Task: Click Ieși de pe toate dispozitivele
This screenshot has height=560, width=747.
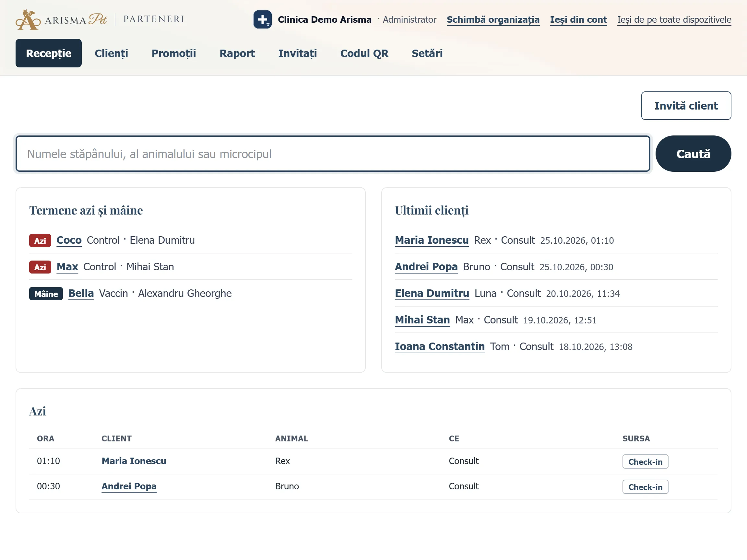Action: pyautogui.click(x=674, y=19)
